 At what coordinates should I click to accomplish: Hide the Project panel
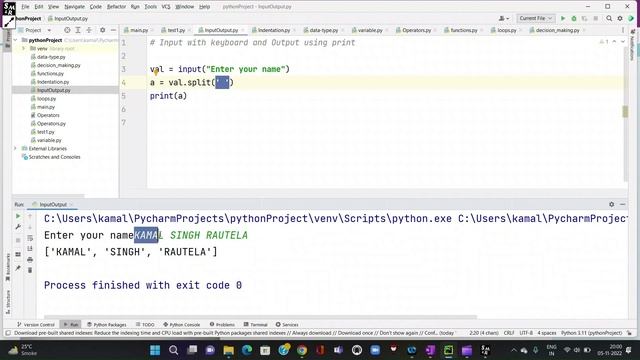(x=113, y=30)
